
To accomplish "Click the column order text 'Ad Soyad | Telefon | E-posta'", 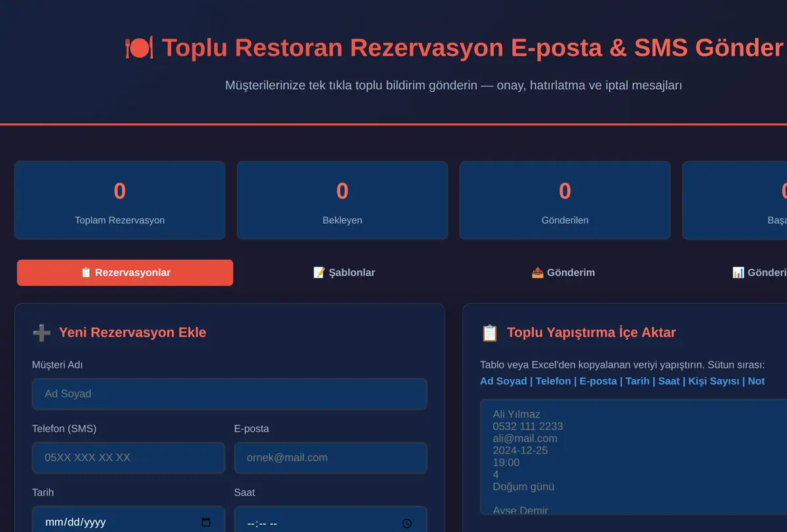I will click(548, 381).
